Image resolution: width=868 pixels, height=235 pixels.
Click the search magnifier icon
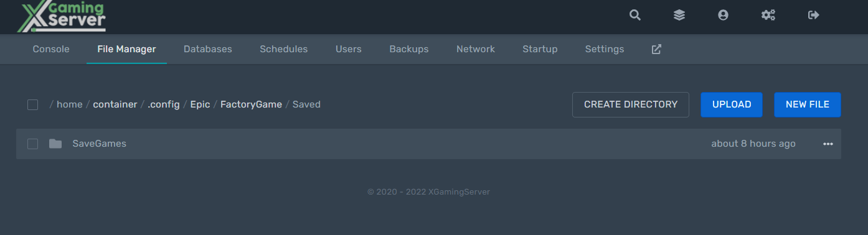click(x=635, y=15)
